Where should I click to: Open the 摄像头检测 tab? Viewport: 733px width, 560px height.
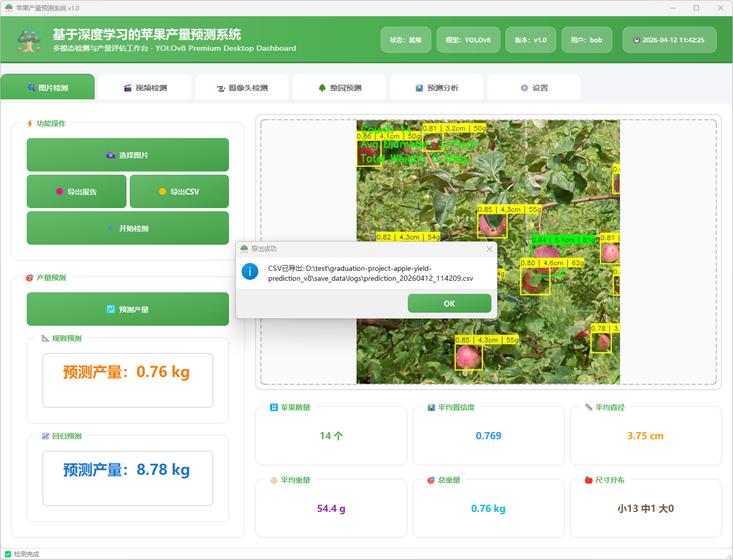(x=242, y=88)
